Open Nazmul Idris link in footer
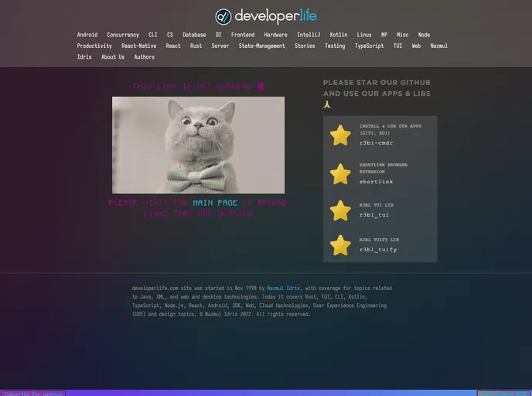The width and height of the screenshot is (532, 396). point(283,288)
